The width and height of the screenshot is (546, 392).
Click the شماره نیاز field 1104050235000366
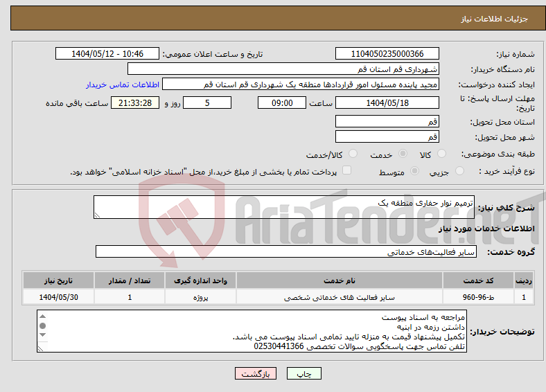(387, 53)
